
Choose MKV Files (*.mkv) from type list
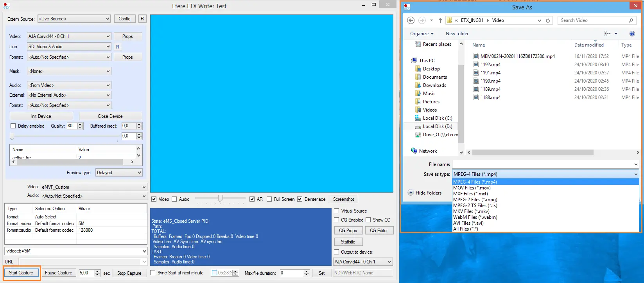coord(471,211)
